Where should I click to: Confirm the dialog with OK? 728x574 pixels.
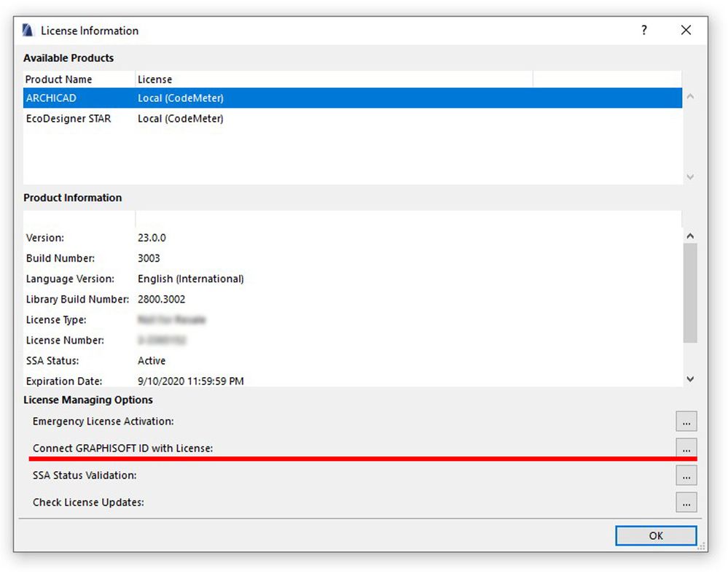click(656, 535)
